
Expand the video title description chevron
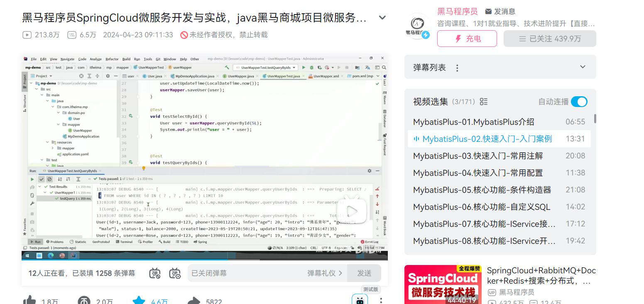pos(383,18)
